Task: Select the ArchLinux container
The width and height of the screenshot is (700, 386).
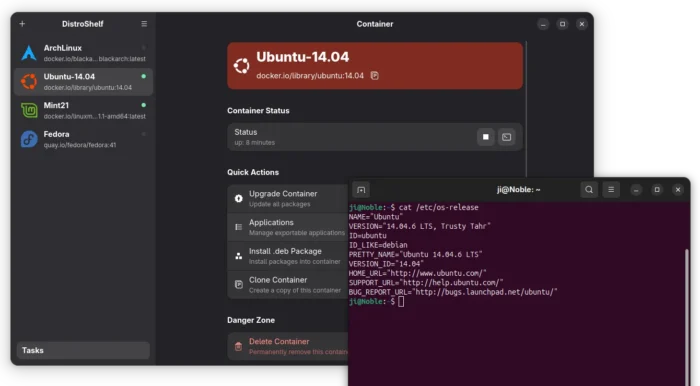Action: click(x=83, y=53)
